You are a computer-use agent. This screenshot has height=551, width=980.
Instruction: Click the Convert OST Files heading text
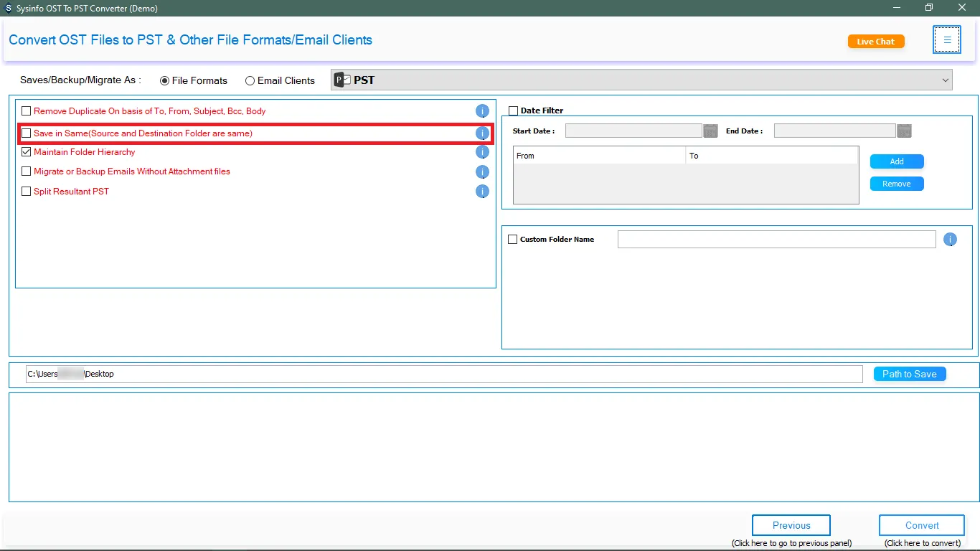tap(190, 40)
